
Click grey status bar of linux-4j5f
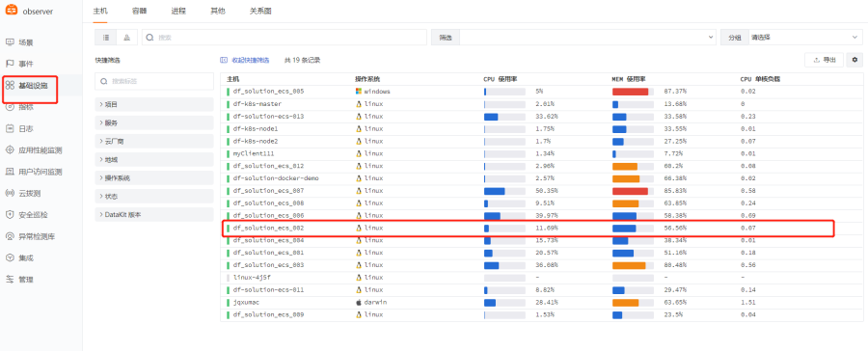(228, 278)
